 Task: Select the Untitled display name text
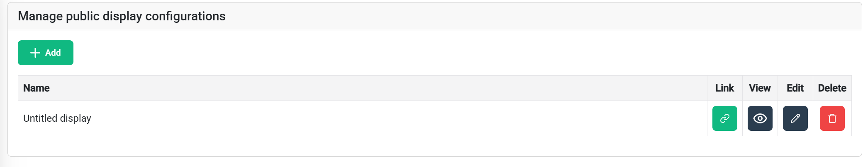click(57, 118)
